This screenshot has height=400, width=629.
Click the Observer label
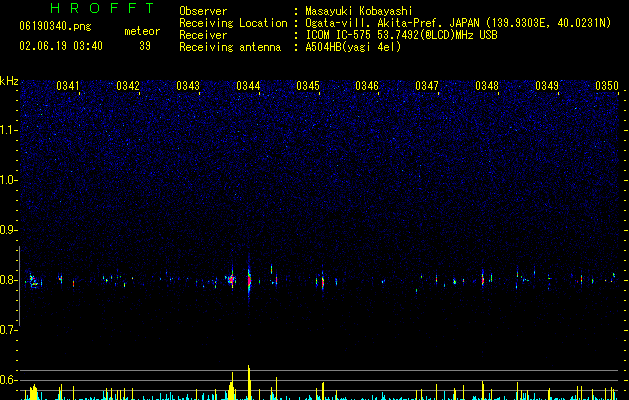[x=203, y=11]
